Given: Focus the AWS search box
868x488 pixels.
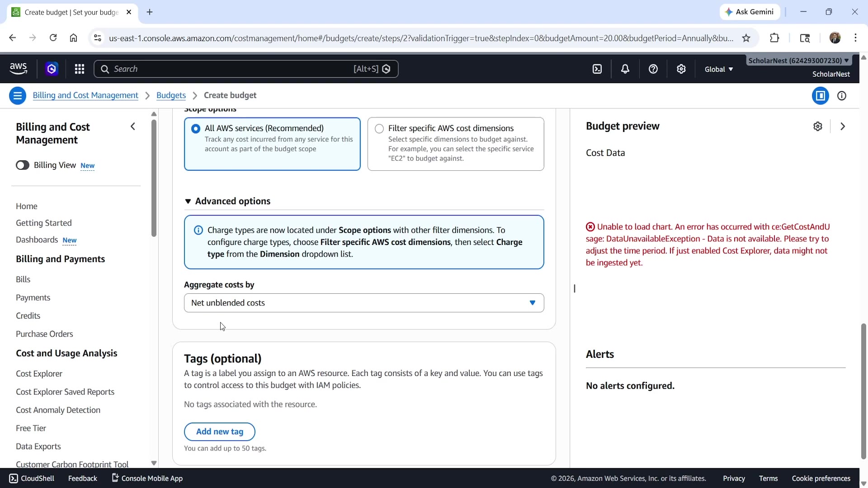Looking at the screenshot, I should click(246, 69).
